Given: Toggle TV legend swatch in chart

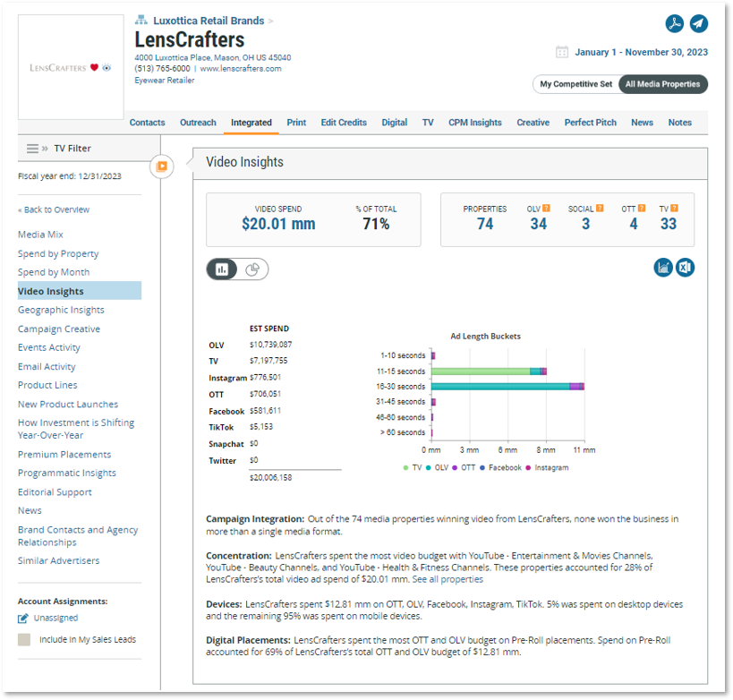Looking at the screenshot, I should pos(405,467).
